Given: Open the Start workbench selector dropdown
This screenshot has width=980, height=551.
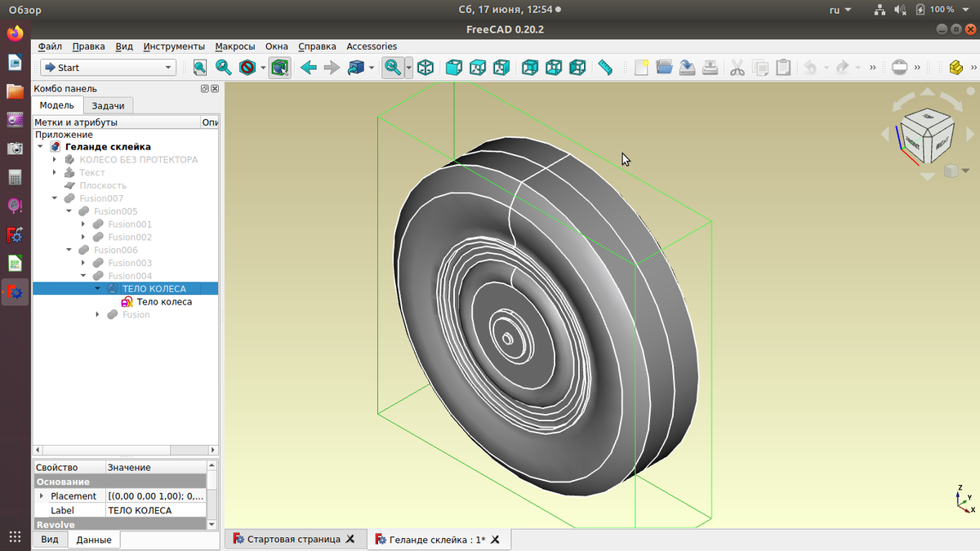Looking at the screenshot, I should click(x=108, y=68).
